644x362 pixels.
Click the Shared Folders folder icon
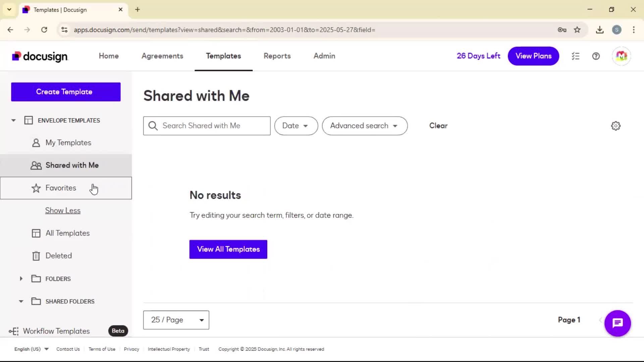point(36,301)
